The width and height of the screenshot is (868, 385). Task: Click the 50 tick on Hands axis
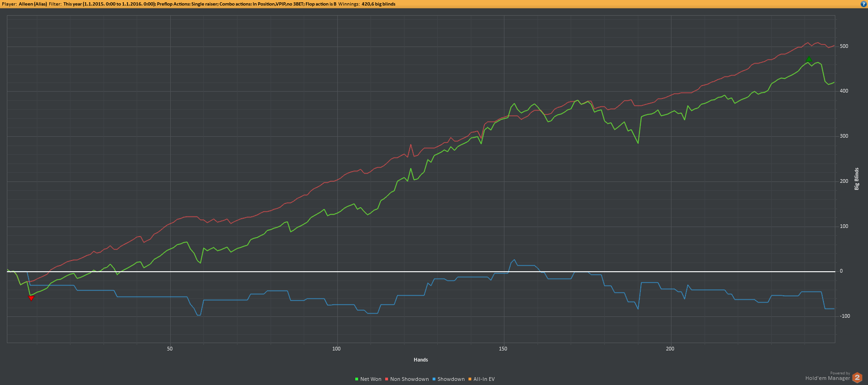(170, 349)
